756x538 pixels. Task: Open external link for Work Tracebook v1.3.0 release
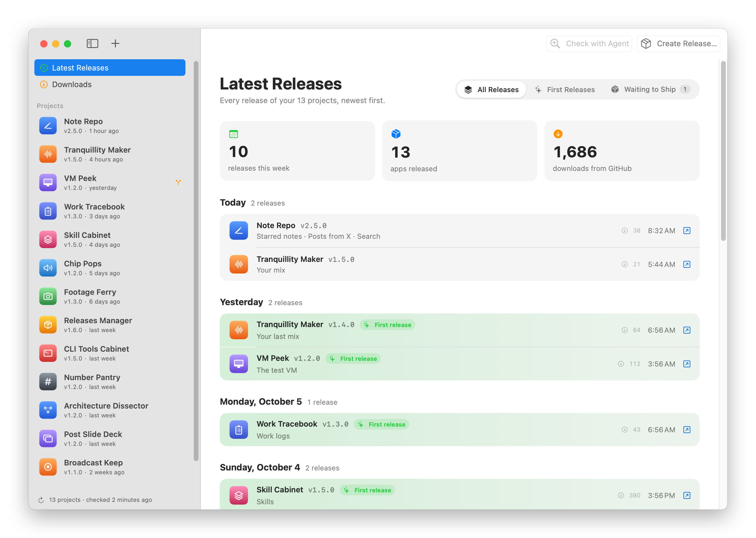tap(687, 430)
